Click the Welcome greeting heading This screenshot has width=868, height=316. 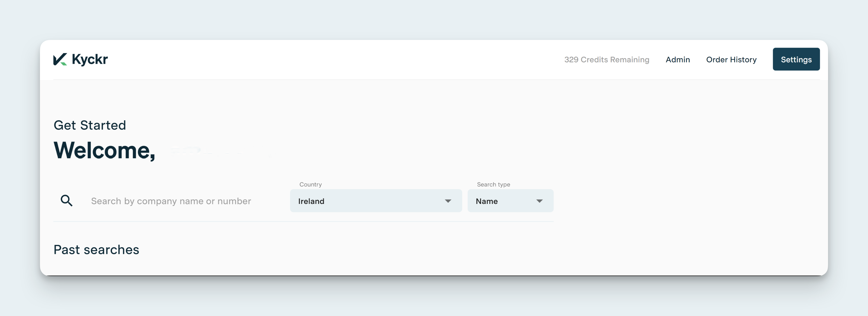coord(104,150)
